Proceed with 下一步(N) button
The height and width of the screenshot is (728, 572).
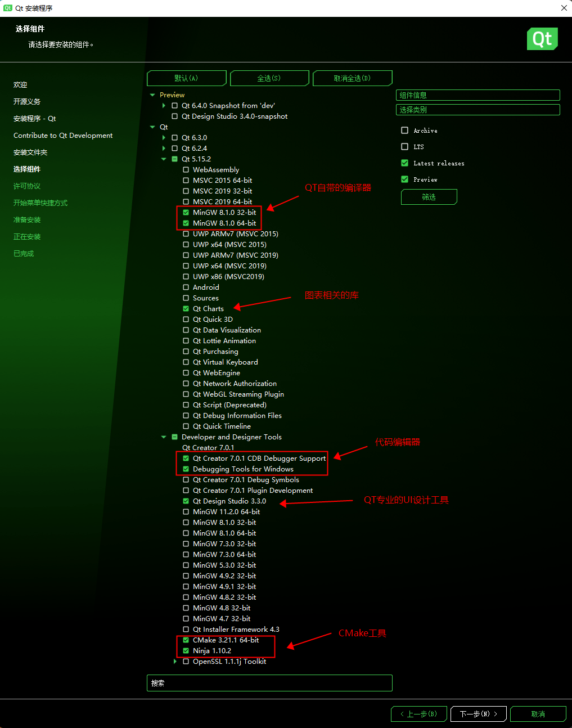coord(479,714)
